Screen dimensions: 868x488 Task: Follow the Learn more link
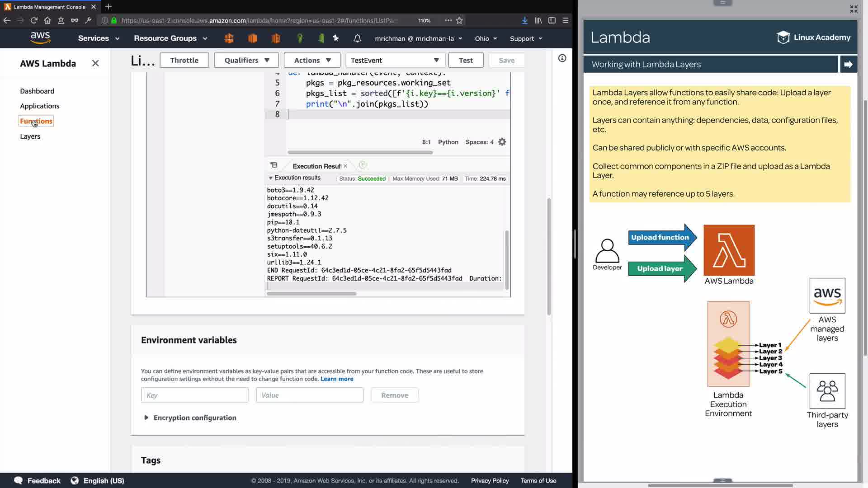[x=337, y=379]
